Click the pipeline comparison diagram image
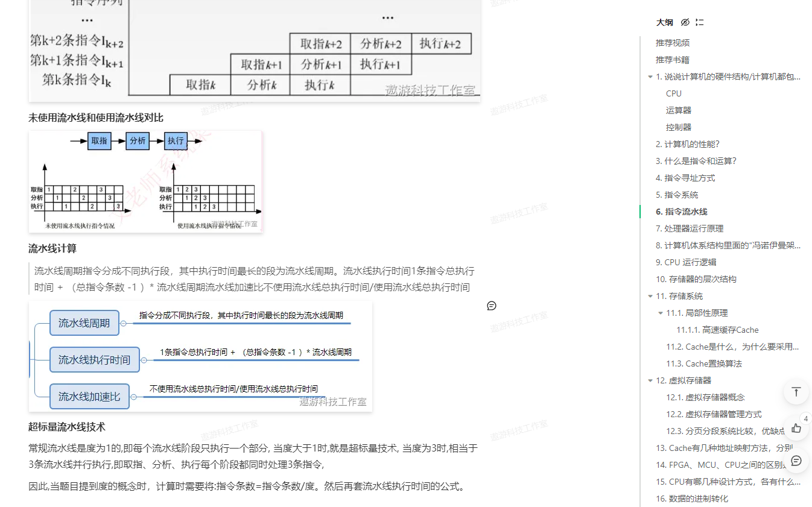Viewport: 812px width, 507px height. click(x=145, y=181)
